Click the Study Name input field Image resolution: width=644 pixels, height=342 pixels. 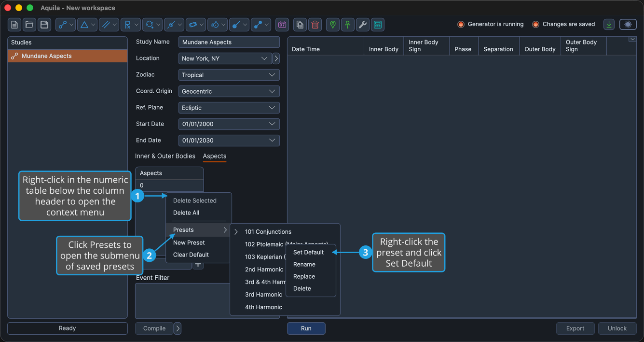point(229,42)
